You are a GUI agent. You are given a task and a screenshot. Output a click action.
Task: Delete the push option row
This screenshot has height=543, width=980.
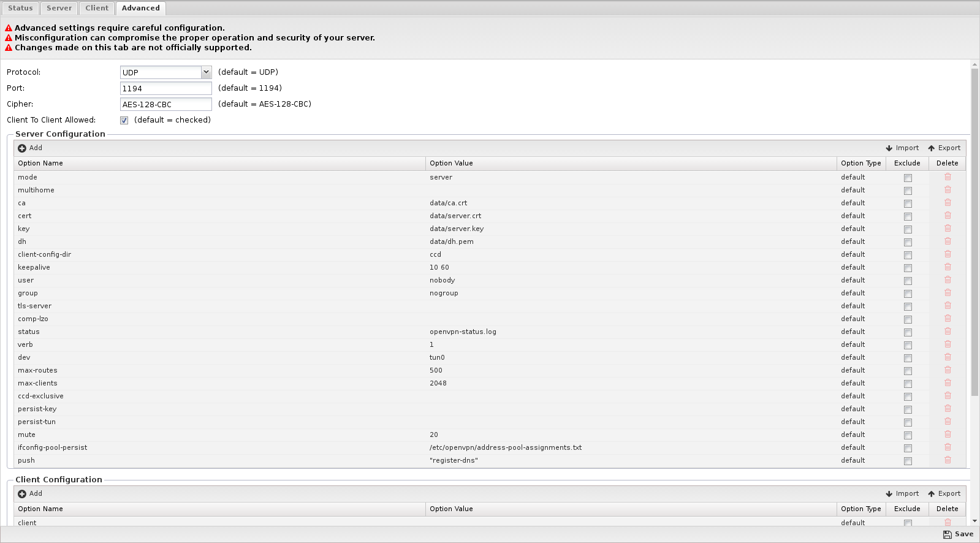pos(948,460)
